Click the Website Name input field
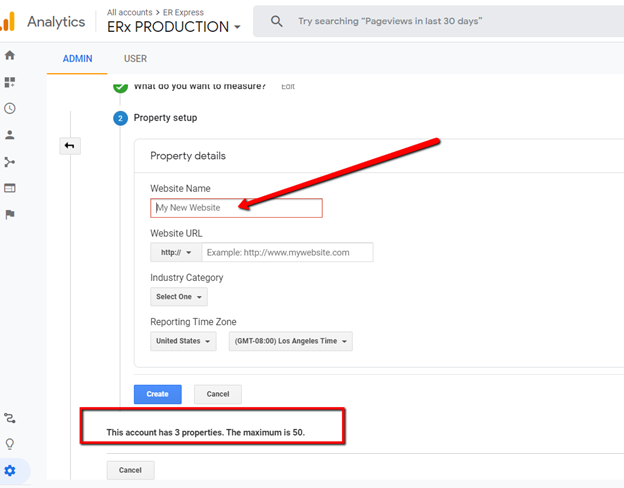 (x=236, y=208)
